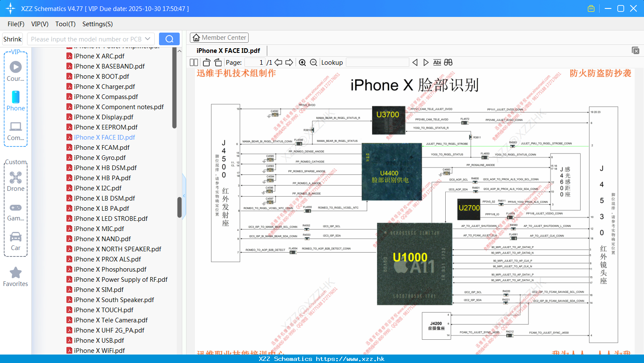Screen dimensions: 644x363
Task: Click the Lookup text field
Action: [378, 63]
